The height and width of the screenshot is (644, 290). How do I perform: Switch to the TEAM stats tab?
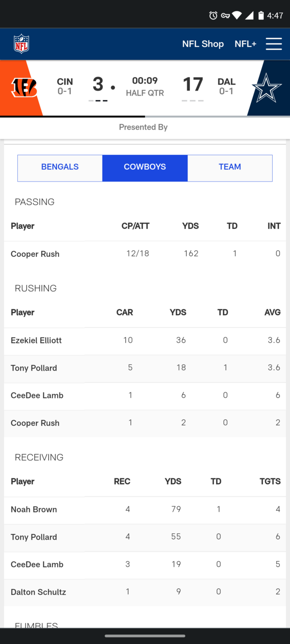[x=230, y=168]
